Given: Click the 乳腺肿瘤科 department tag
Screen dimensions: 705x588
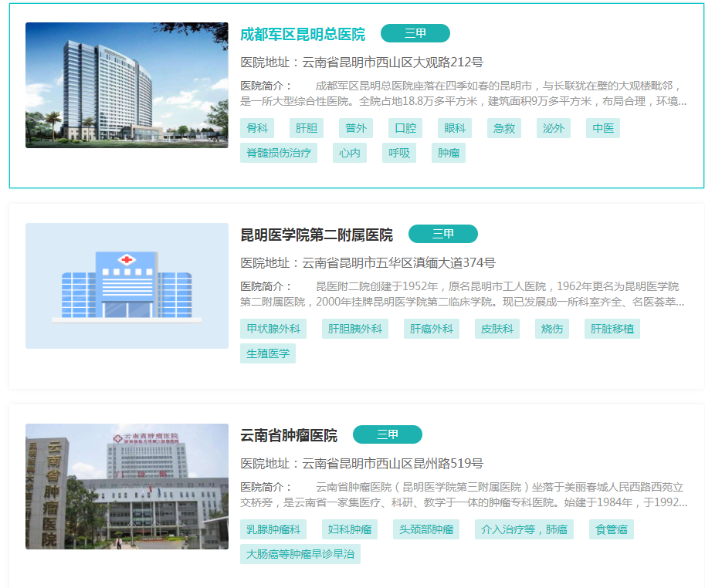Looking at the screenshot, I should 273,529.
